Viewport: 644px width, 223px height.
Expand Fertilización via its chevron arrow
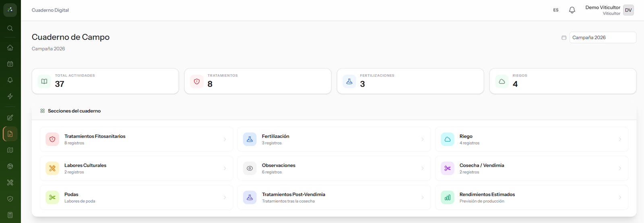[422, 139]
